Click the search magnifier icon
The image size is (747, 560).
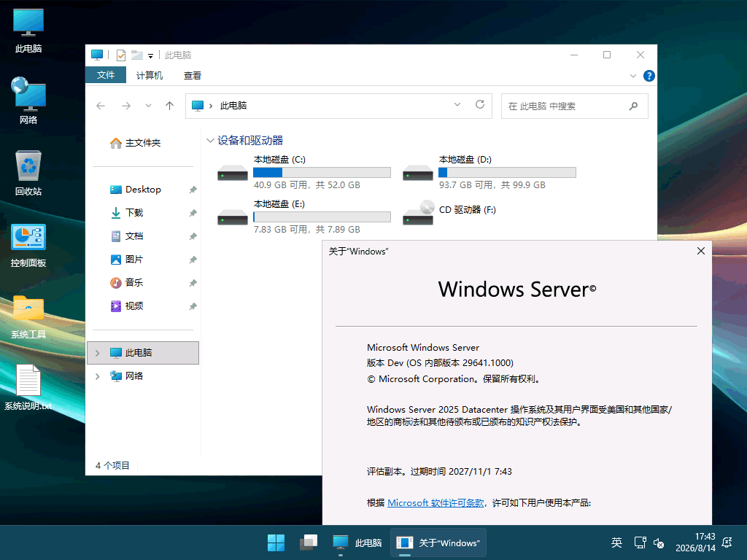click(x=633, y=106)
